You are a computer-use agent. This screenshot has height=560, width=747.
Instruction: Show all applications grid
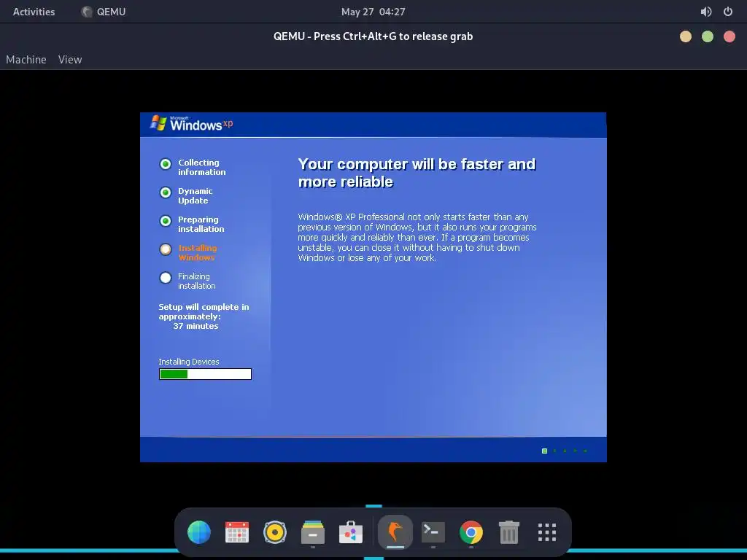pos(547,532)
